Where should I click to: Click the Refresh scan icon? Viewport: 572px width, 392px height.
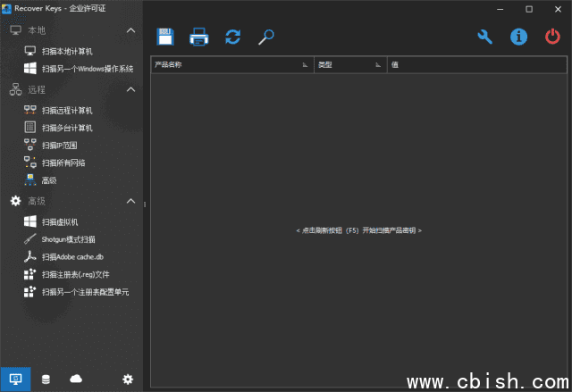232,37
